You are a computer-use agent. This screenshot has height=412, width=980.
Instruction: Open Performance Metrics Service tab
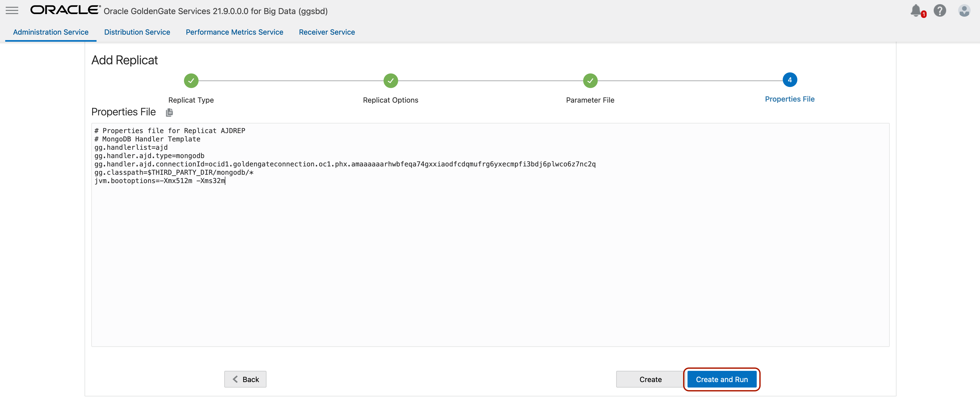(234, 32)
